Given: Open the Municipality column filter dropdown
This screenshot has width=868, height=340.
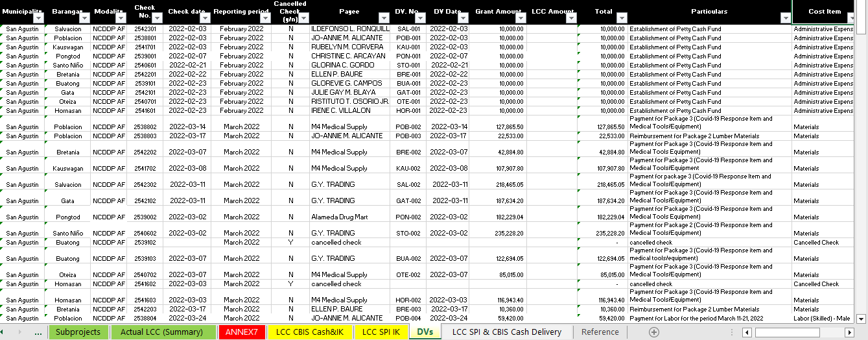Looking at the screenshot, I should point(39,19).
